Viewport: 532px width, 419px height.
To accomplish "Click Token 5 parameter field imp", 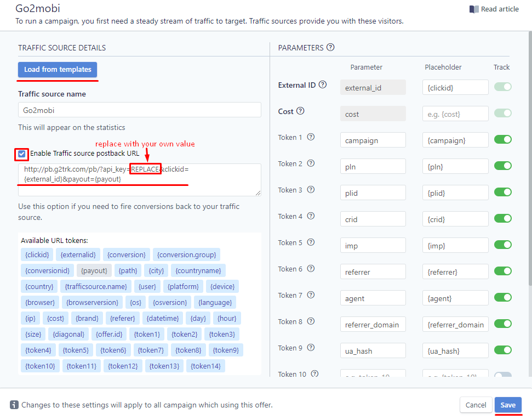I will [373, 246].
